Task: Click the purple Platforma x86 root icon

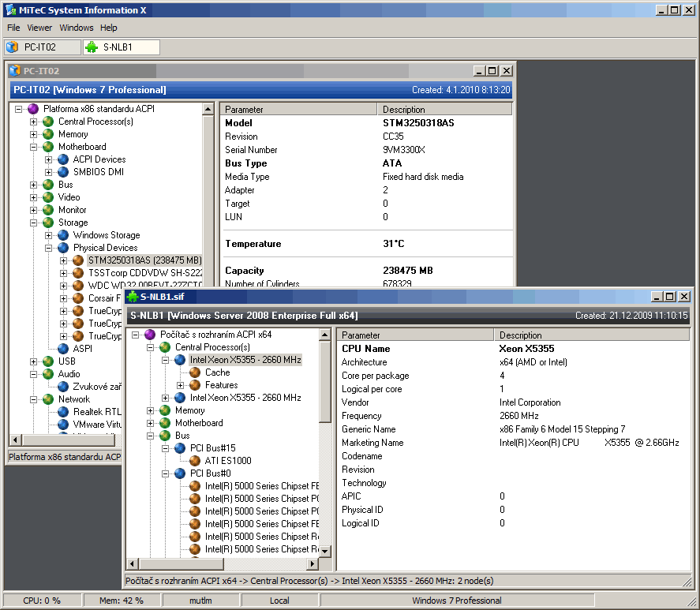Action: click(x=33, y=109)
